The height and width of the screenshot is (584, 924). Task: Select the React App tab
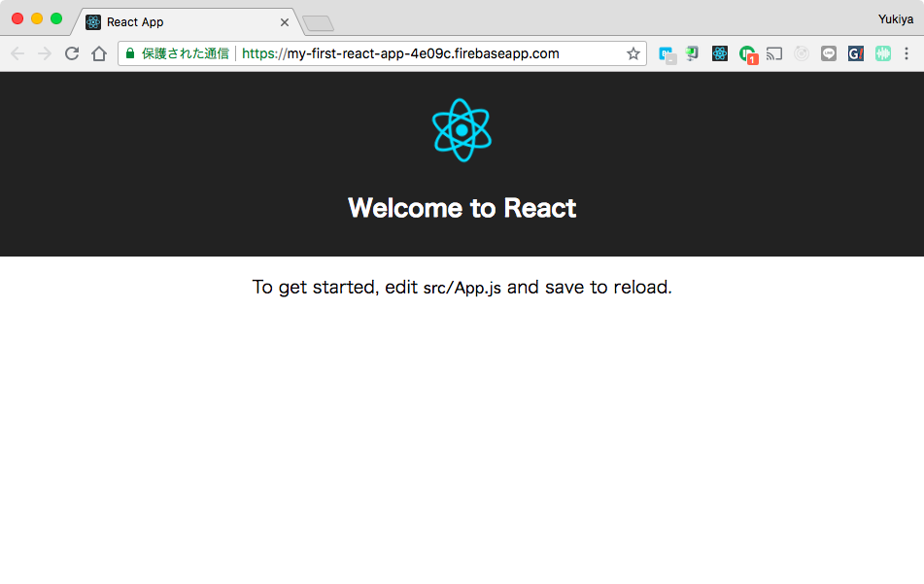pos(188,21)
